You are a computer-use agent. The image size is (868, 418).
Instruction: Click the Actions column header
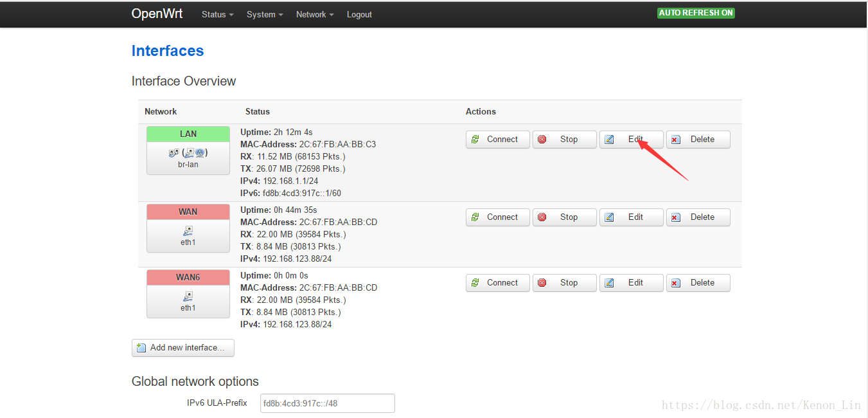coord(481,112)
